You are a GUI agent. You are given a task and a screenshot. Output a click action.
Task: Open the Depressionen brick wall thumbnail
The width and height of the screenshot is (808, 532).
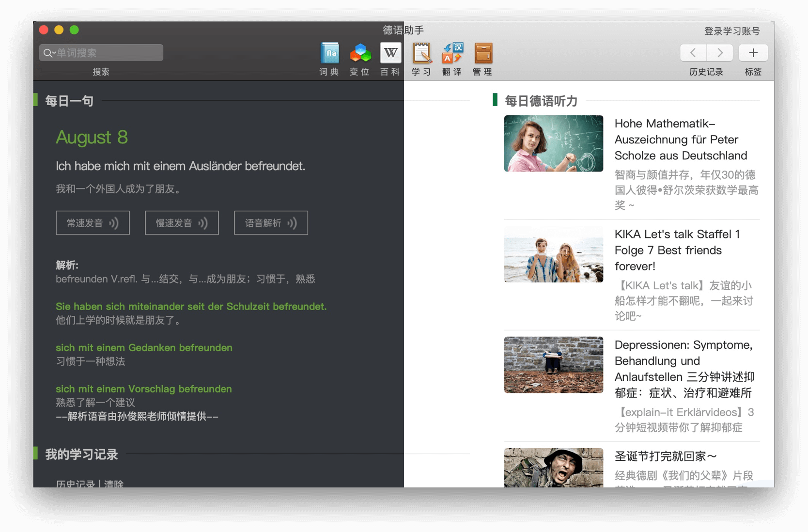click(554, 365)
